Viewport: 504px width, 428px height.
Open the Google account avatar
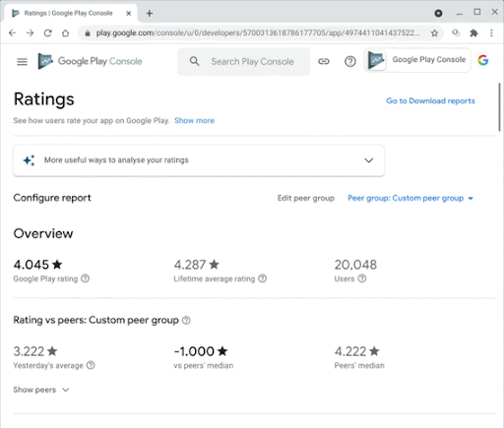pos(483,60)
